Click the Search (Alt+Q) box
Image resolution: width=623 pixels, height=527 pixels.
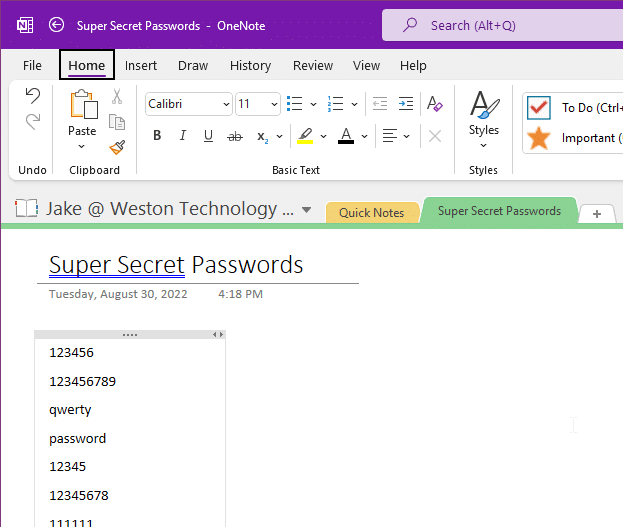(x=502, y=25)
